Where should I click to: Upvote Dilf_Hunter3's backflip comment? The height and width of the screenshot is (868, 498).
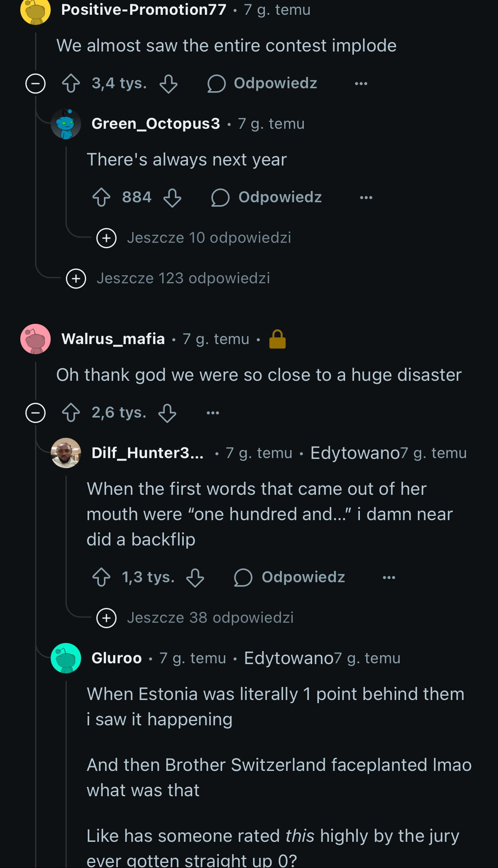tap(101, 578)
